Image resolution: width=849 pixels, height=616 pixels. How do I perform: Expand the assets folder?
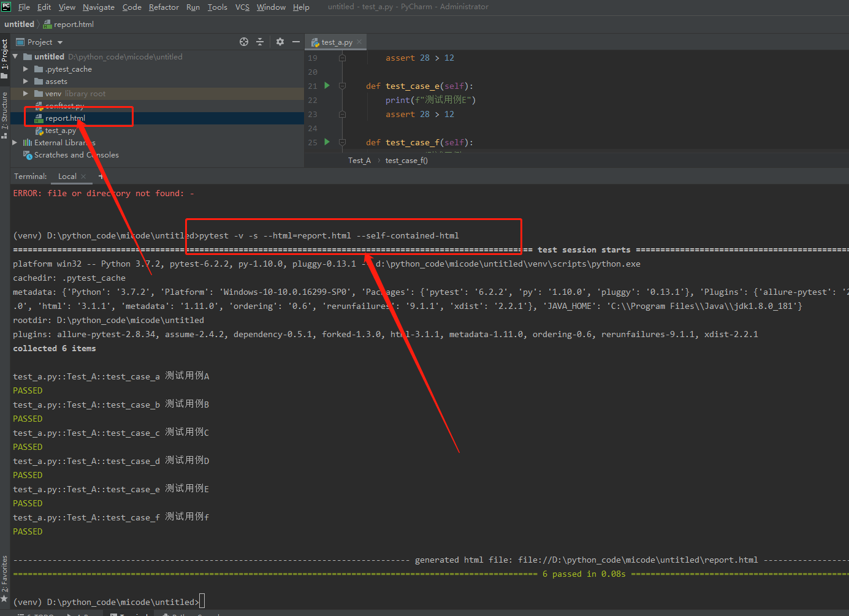(x=26, y=82)
